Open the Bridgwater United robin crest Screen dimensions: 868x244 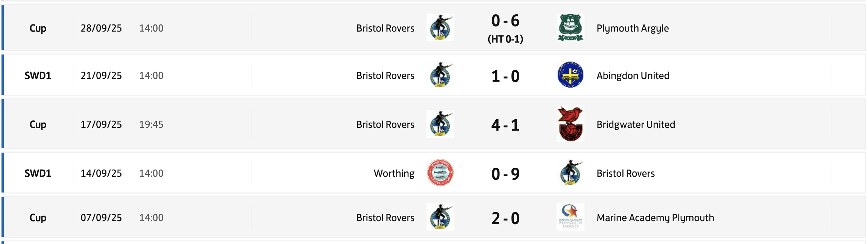coord(570,124)
